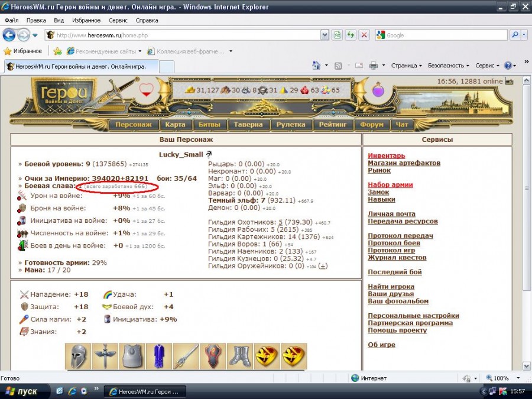This screenshot has width=532, height=399.
Task: Open the Набор армии link
Action: [390, 185]
